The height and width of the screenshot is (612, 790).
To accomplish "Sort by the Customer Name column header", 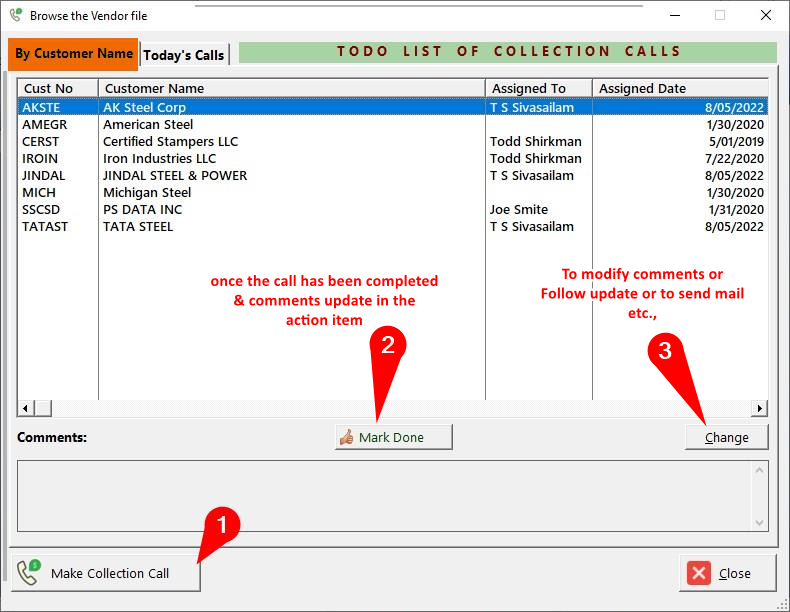I will click(292, 88).
